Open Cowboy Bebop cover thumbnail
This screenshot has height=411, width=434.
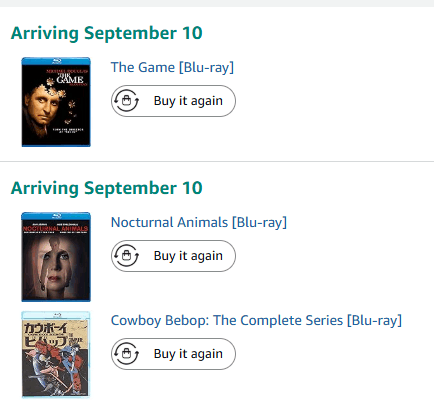click(56, 355)
